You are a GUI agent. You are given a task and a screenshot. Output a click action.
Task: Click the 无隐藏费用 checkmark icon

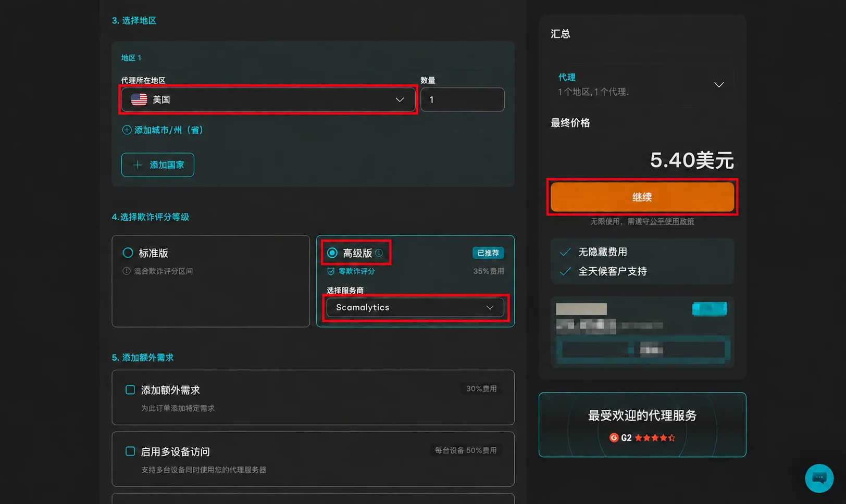point(565,253)
